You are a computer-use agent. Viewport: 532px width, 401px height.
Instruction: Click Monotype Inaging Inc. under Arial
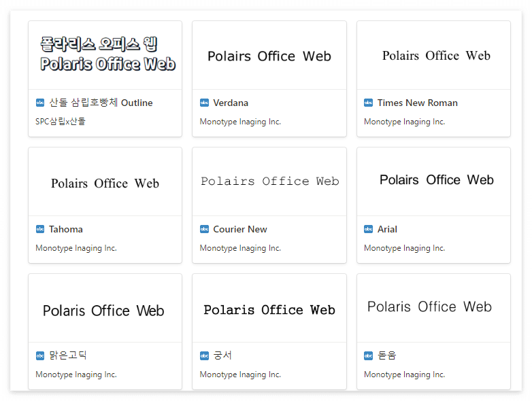[404, 248]
